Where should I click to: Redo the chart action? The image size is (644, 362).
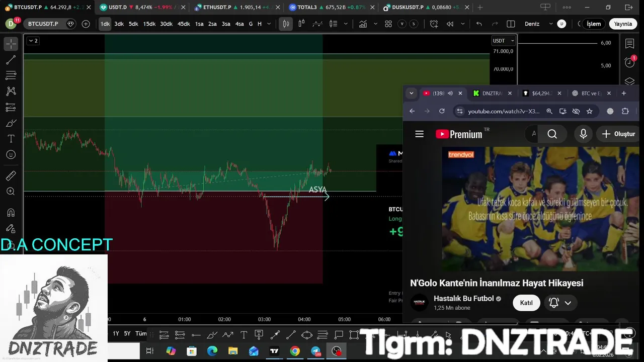point(495,24)
